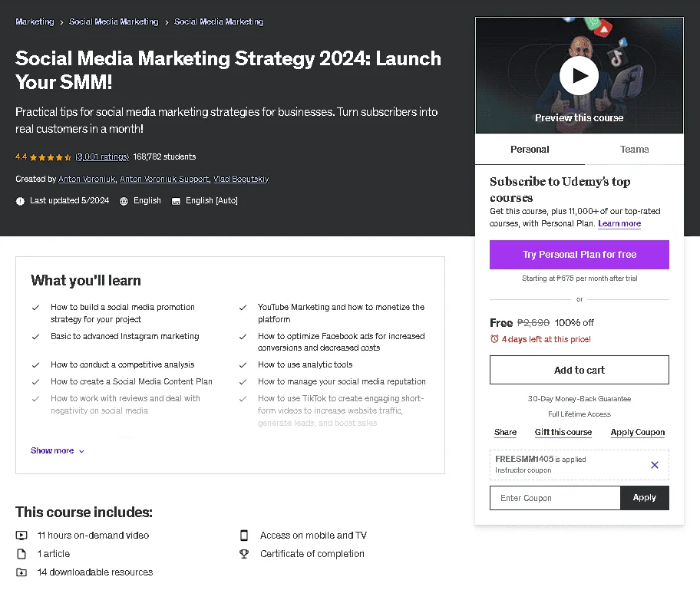Expand the Show more learning list
Image resolution: width=700 pixels, height=600 pixels.
pos(57,450)
